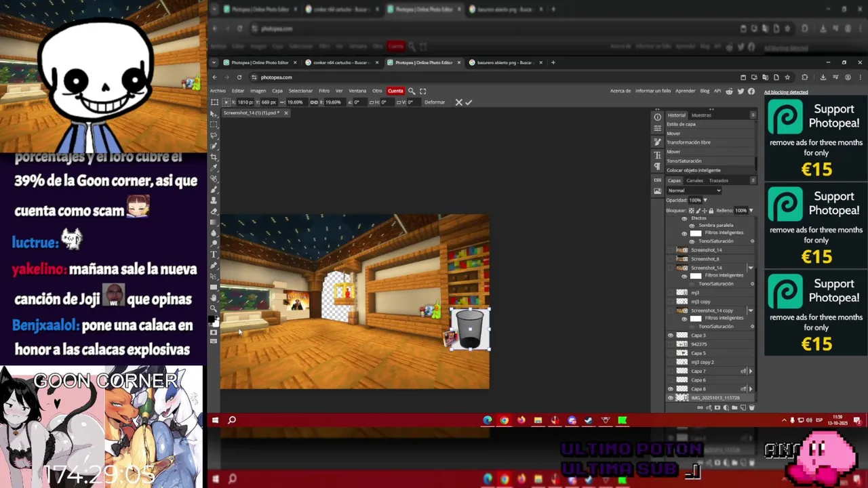Image resolution: width=868 pixels, height=488 pixels.
Task: Toggle aspect ratio link between W and H
Action: [314, 102]
